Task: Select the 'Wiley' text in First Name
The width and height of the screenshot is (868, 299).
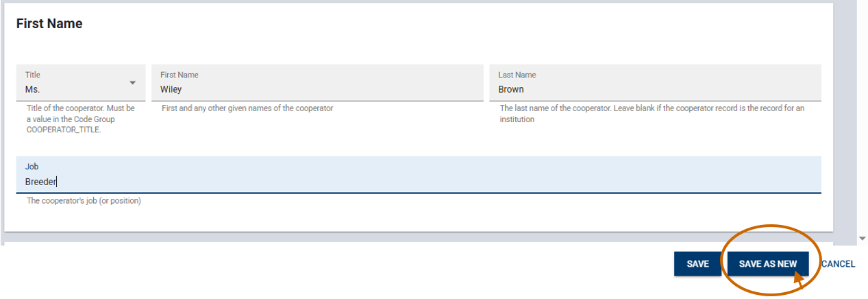Action: click(x=171, y=89)
